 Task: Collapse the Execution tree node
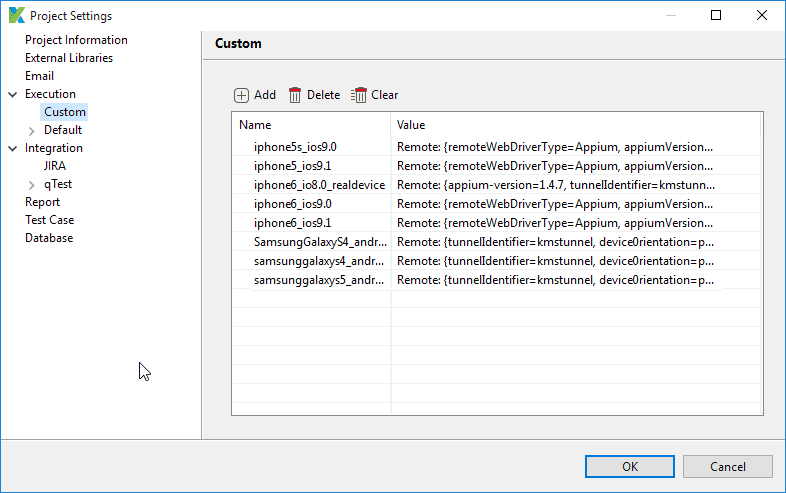pos(12,94)
